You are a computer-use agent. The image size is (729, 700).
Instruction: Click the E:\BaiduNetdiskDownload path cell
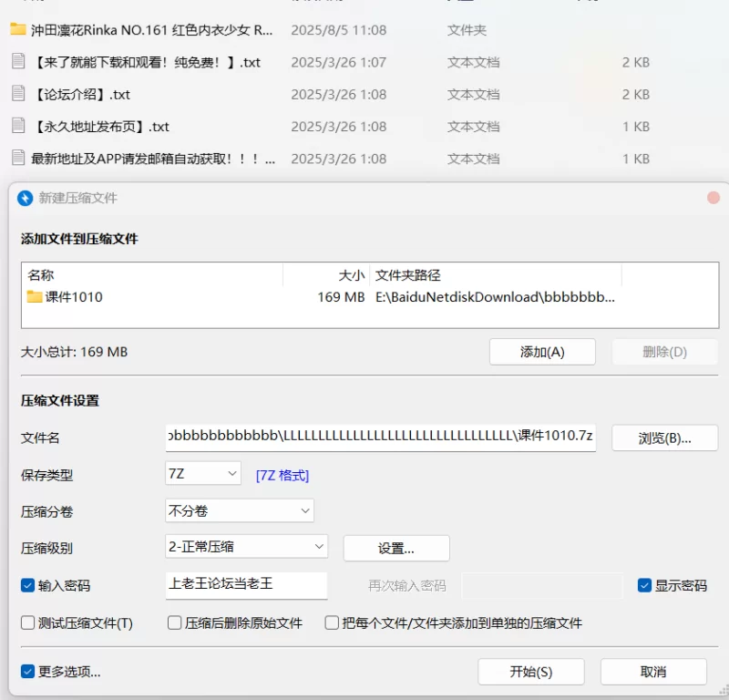(495, 297)
